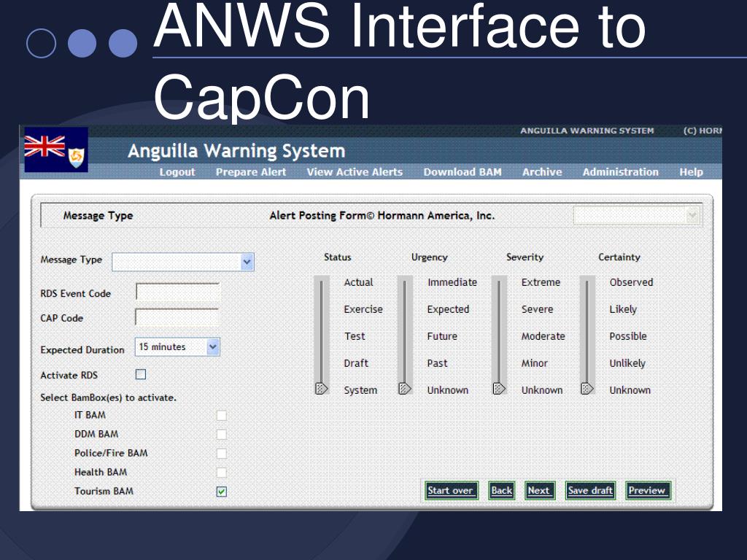
Task: Open the Archive section
Action: coord(542,172)
